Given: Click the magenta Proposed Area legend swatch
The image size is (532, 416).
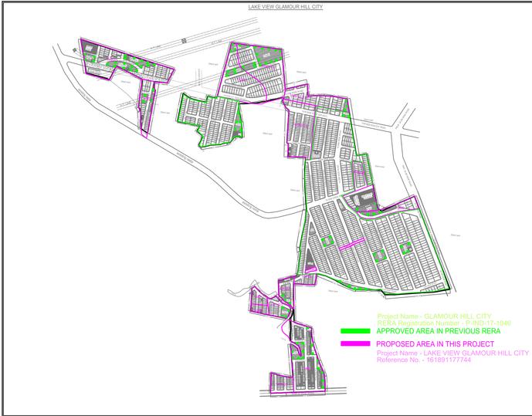Looking at the screenshot, I should click(x=356, y=344).
